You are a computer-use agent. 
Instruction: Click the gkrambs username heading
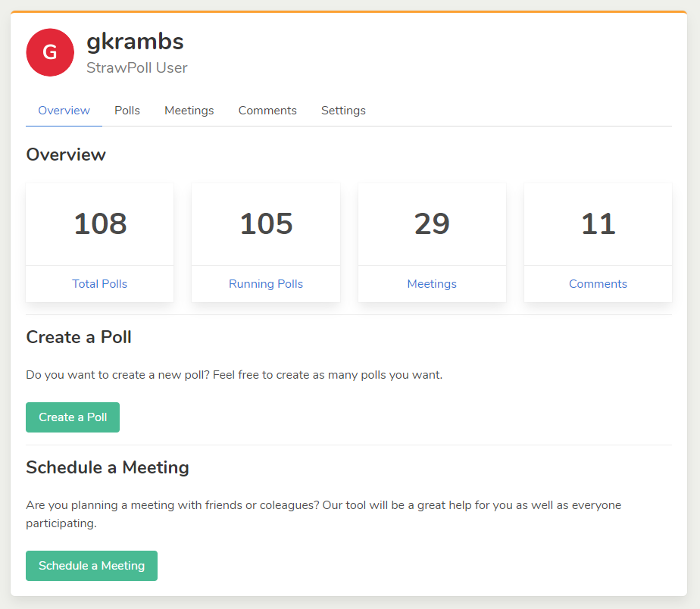[135, 42]
